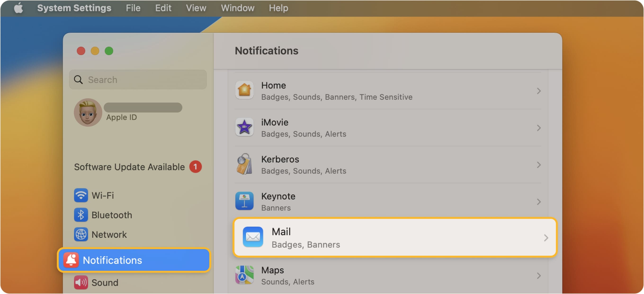644x294 pixels.
Task: Click the Bluetooth icon in sidebar
Action: click(x=80, y=215)
